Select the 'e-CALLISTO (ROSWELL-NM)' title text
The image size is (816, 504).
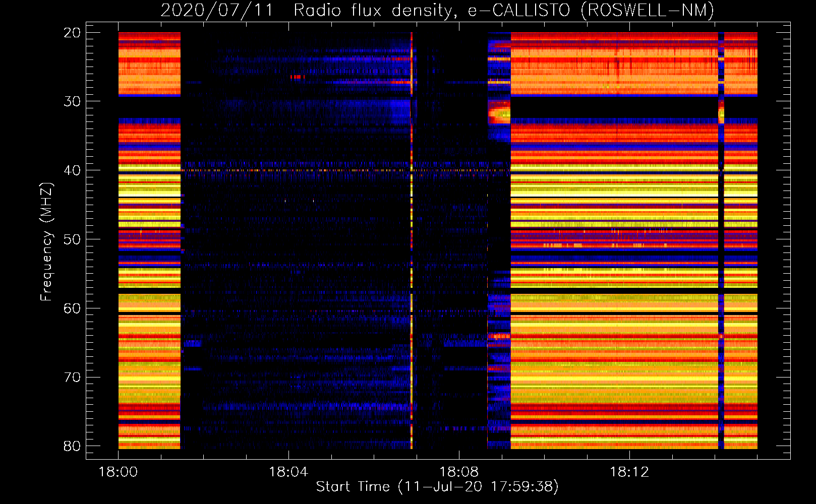[591, 10]
